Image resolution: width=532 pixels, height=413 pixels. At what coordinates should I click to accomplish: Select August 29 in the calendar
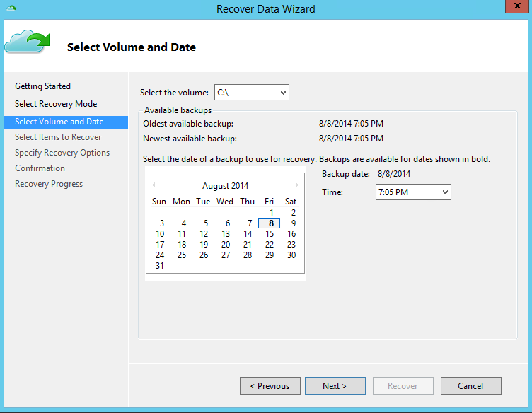click(270, 255)
